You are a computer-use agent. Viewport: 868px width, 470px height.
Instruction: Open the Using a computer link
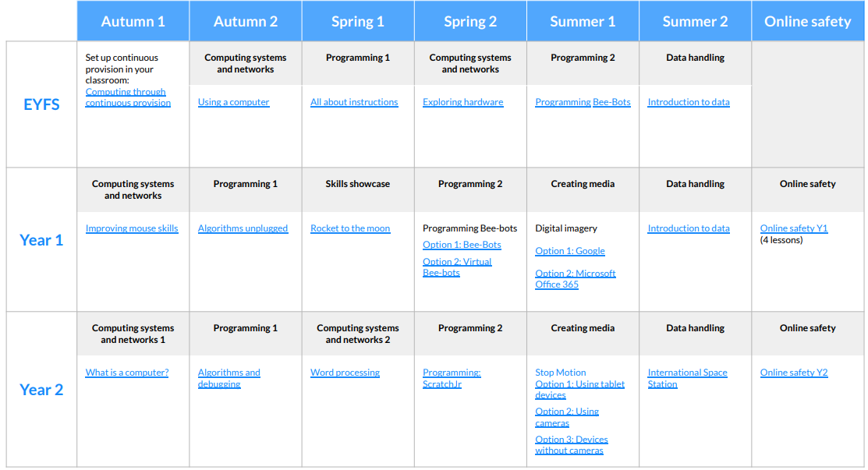click(233, 102)
